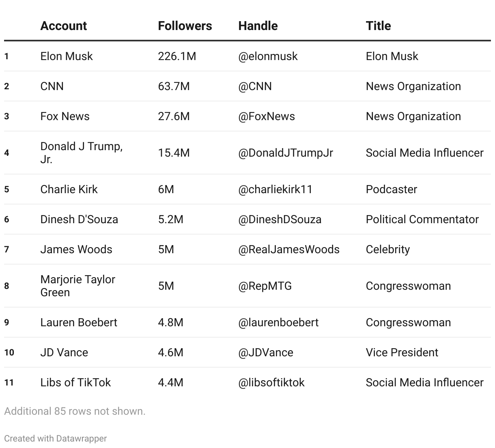This screenshot has width=495, height=448.
Task: Click the @FoxNews handle
Action: tap(266, 116)
